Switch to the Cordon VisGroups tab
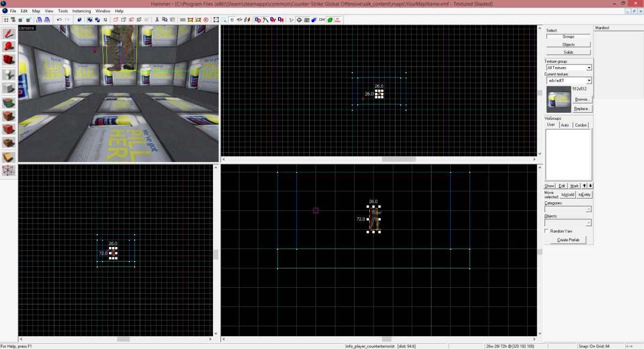The image size is (644, 349). click(581, 125)
